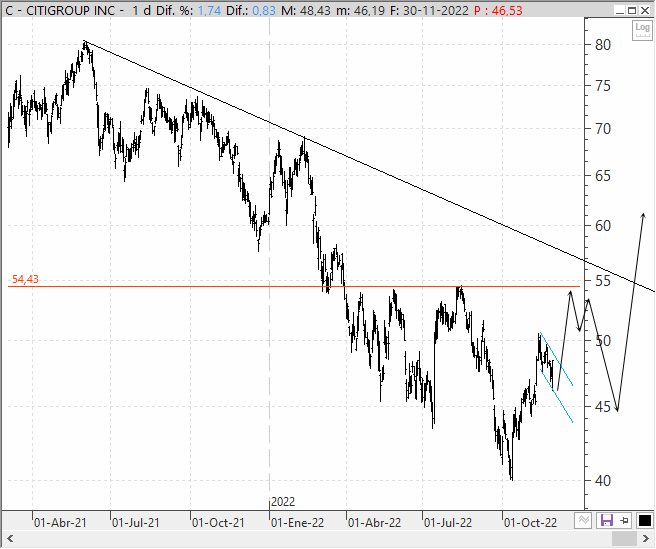Click the maximum value M: 48,43

click(305, 10)
